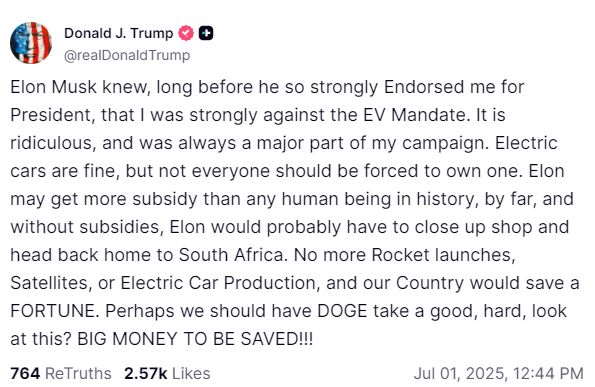Click the black plus badge icon
This screenshot has width=595, height=387.
coord(206,33)
